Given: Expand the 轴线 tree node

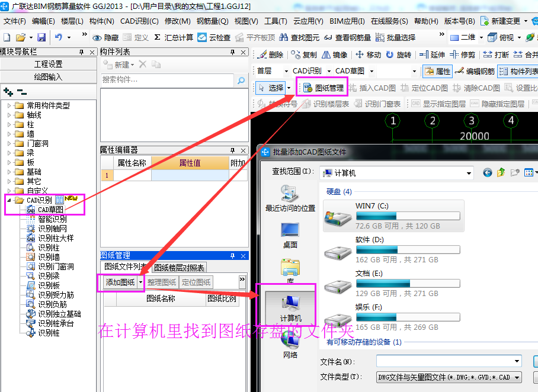Looking at the screenshot, I should [x=9, y=115].
